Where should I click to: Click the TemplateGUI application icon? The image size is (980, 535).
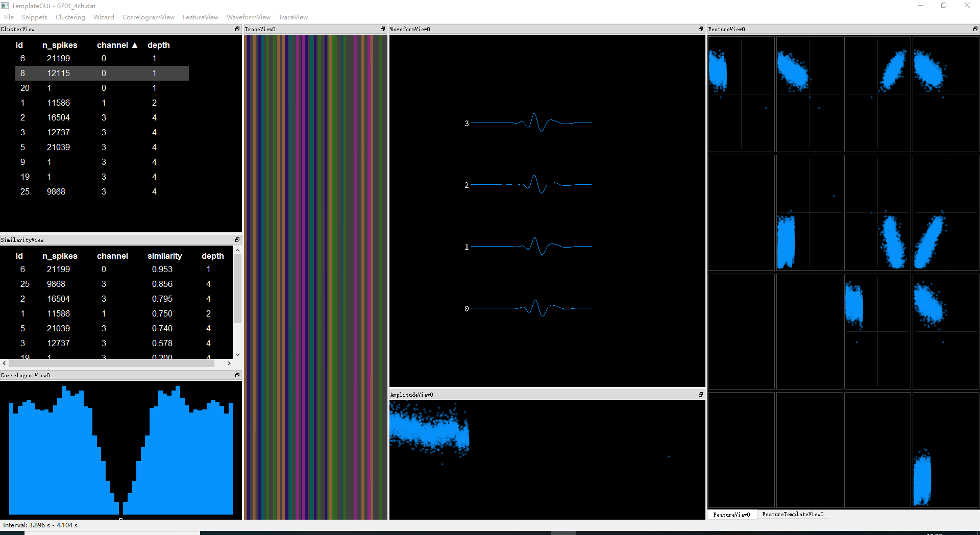pos(5,6)
